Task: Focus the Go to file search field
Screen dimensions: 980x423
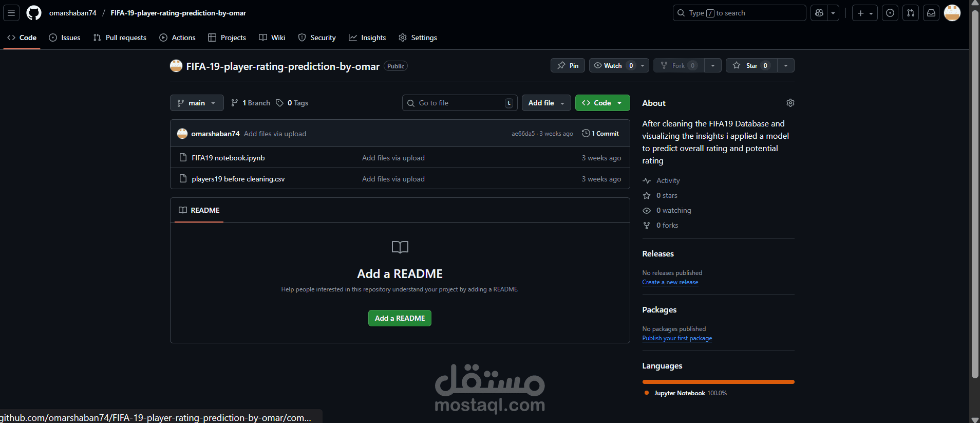Action: point(460,103)
